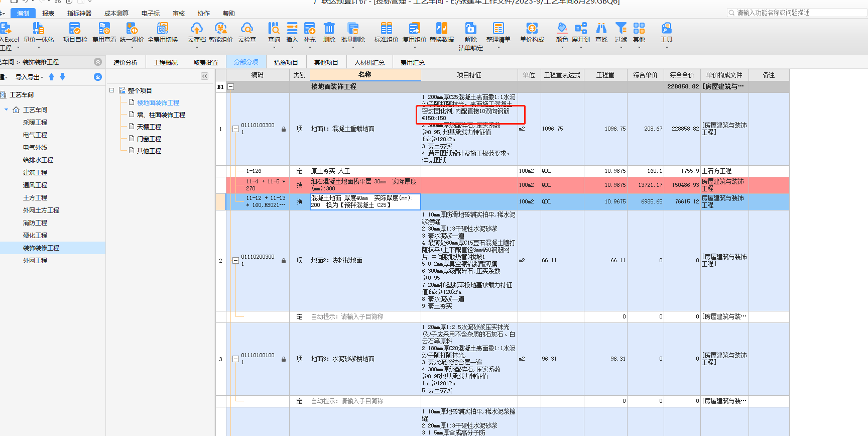This screenshot has width=868, height=436.
Task: Toggle 全费用切换 mode
Action: 163,32
